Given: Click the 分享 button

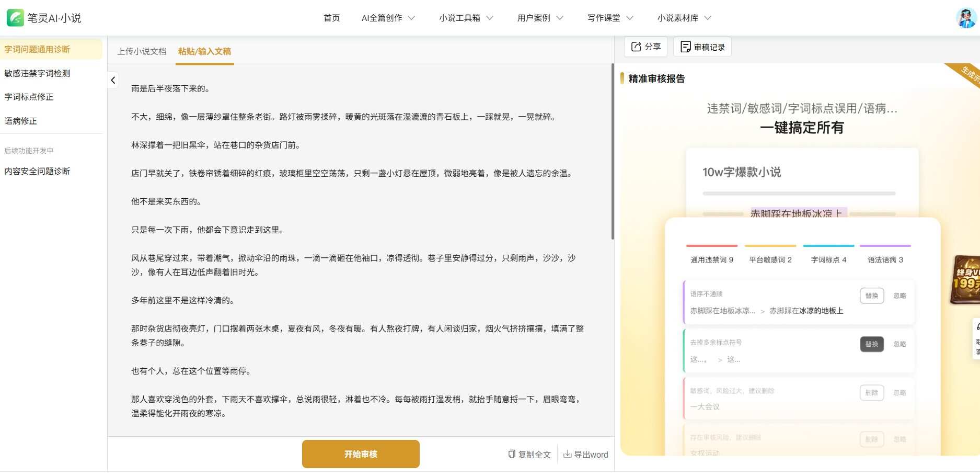Looking at the screenshot, I should point(646,47).
